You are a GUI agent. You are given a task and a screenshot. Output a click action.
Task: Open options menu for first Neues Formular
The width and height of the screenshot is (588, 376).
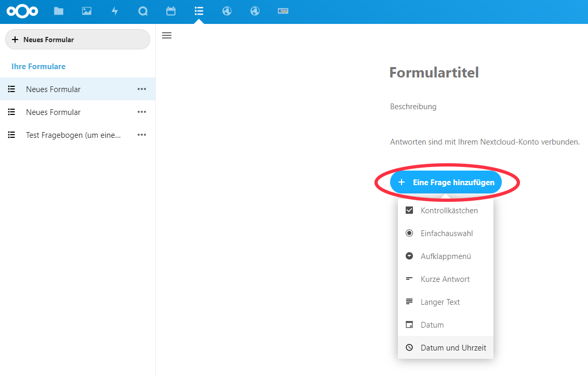(141, 89)
